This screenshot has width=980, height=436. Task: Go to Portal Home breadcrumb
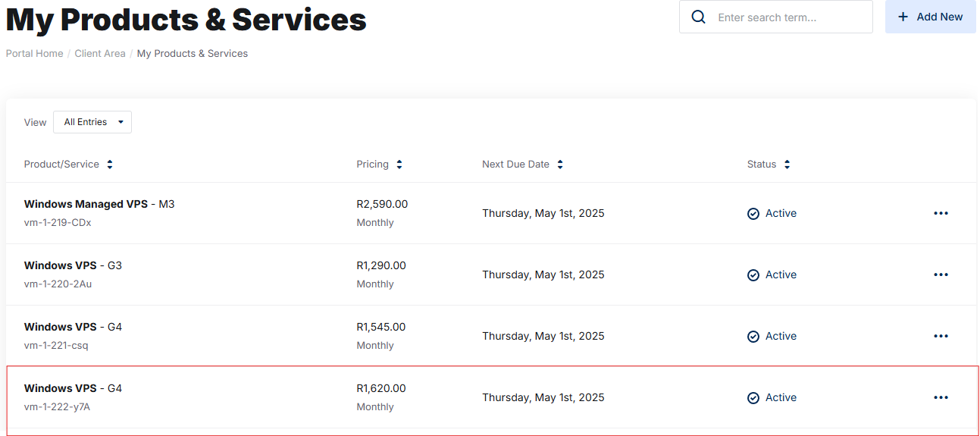click(x=34, y=54)
